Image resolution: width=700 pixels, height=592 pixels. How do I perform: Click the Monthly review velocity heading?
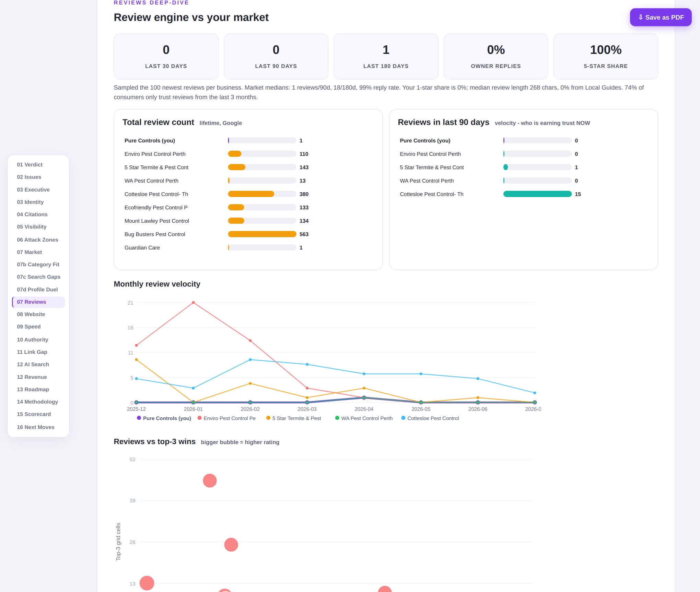pyautogui.click(x=157, y=284)
